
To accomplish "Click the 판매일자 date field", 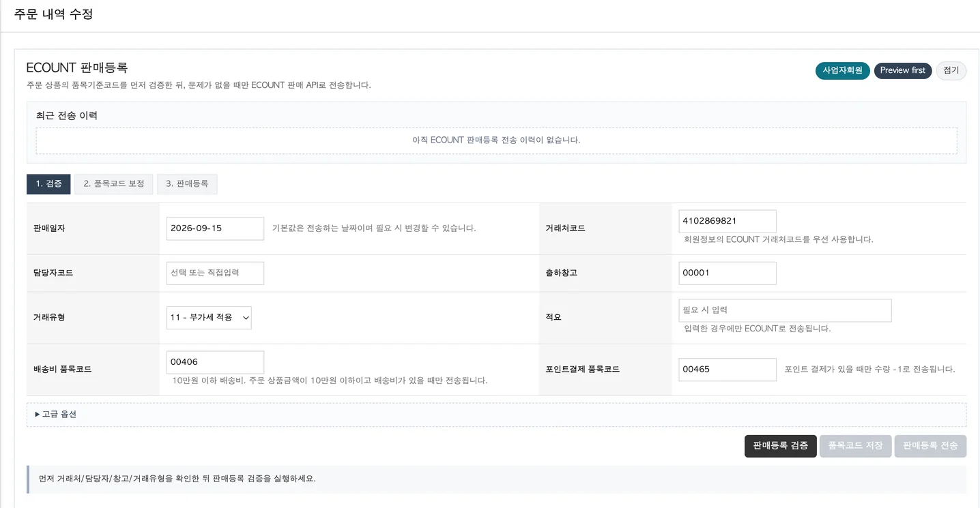I will (215, 228).
